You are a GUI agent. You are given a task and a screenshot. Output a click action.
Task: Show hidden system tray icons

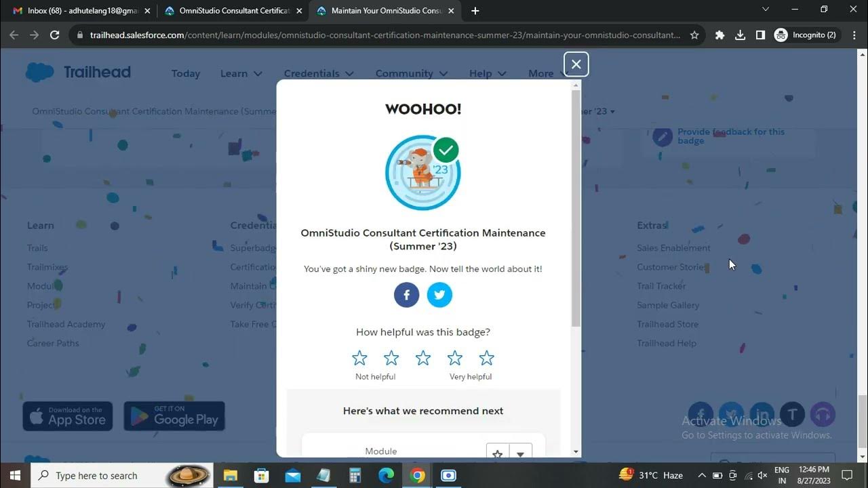(702, 475)
